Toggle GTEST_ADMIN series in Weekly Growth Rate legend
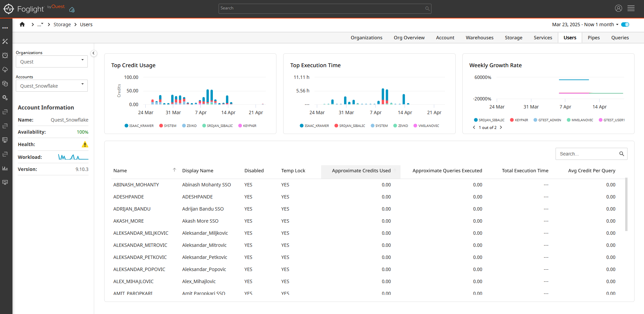This screenshot has height=314, width=644. coord(547,120)
